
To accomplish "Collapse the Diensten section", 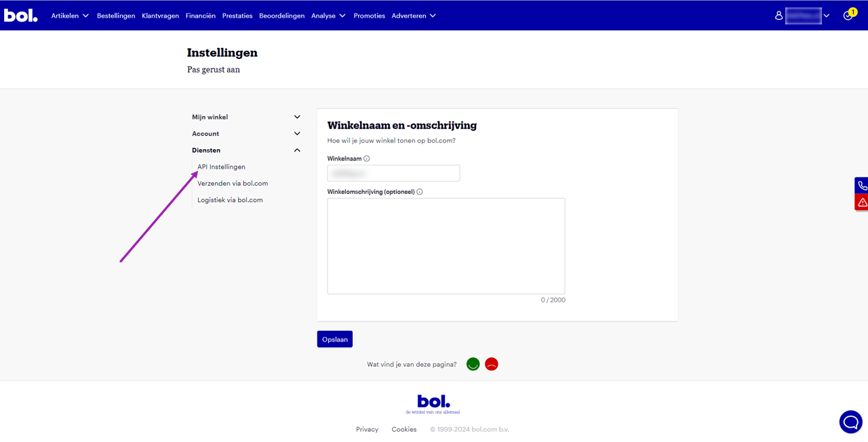I will coord(246,150).
